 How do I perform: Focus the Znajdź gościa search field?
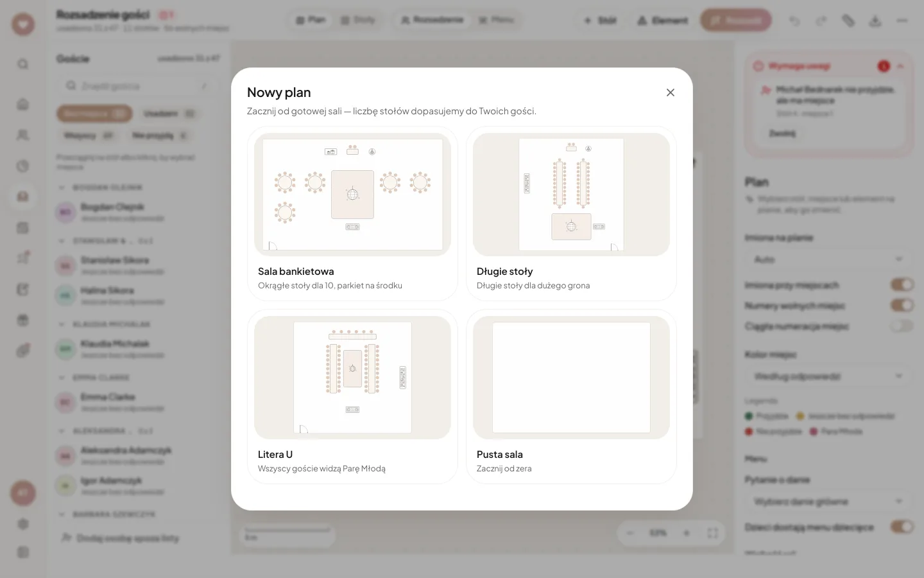(137, 85)
